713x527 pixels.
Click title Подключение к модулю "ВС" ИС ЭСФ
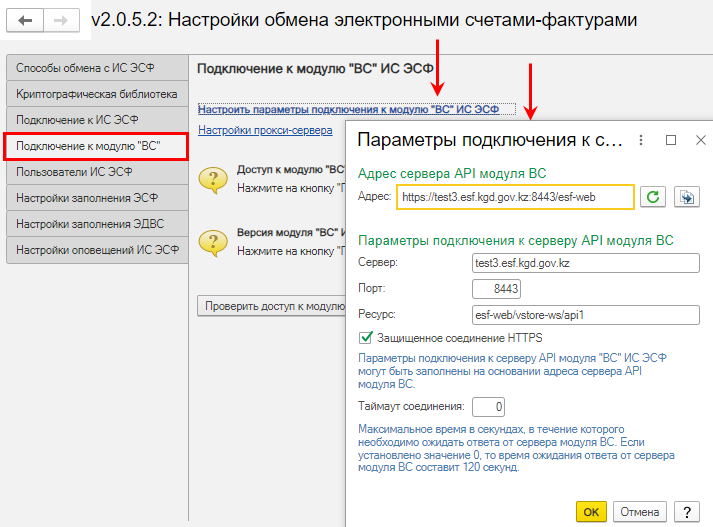[315, 69]
